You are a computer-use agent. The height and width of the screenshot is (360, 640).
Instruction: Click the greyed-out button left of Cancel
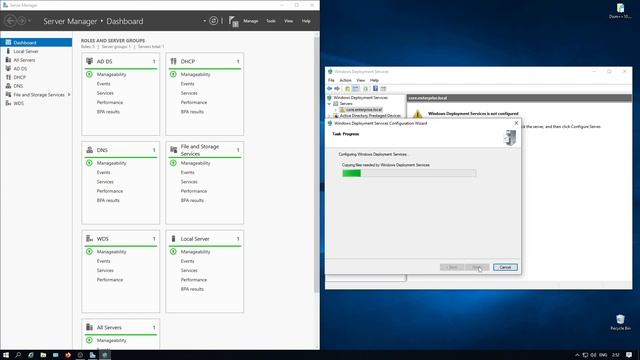[477, 267]
